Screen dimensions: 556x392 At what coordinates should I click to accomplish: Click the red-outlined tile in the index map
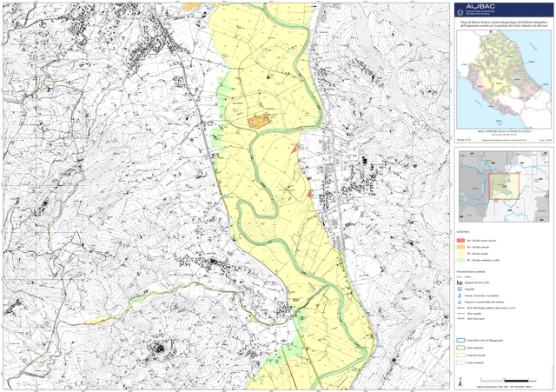(504, 186)
